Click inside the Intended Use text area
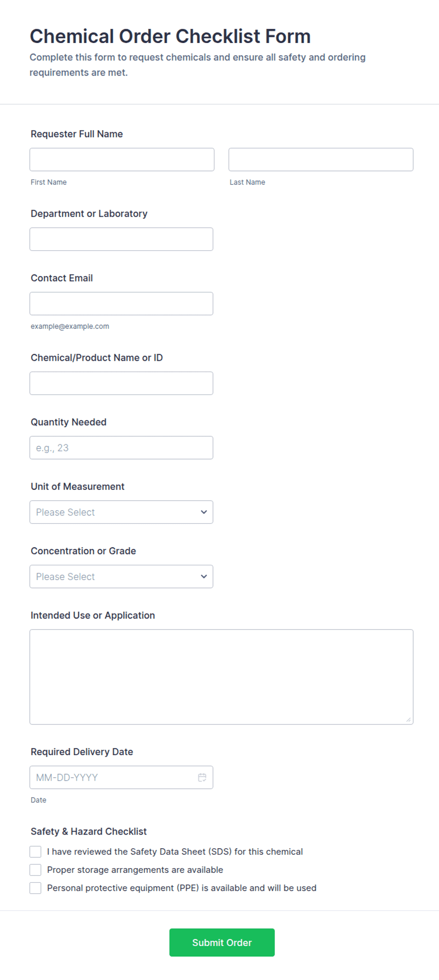Screen dimensions: 439x980 221,677
